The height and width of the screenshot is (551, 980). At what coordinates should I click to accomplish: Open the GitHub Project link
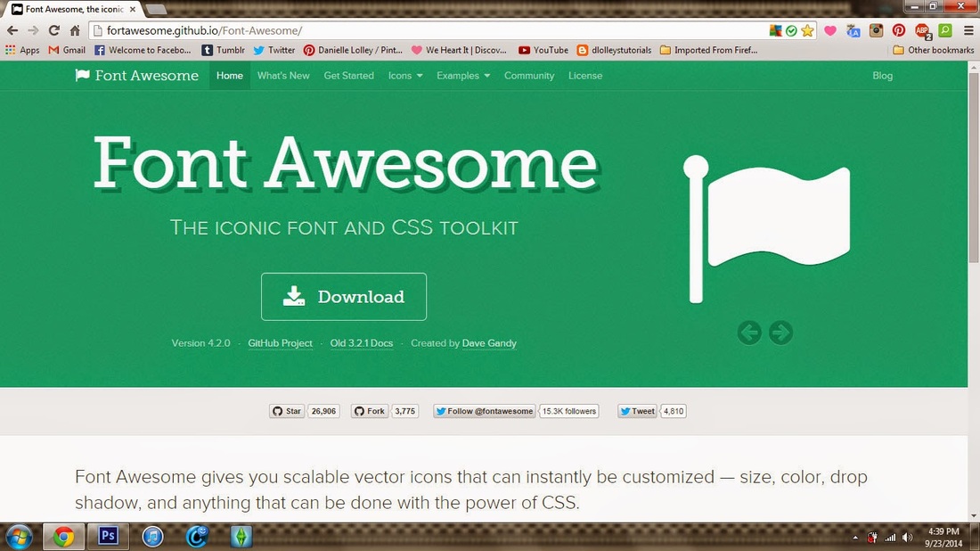pos(280,343)
